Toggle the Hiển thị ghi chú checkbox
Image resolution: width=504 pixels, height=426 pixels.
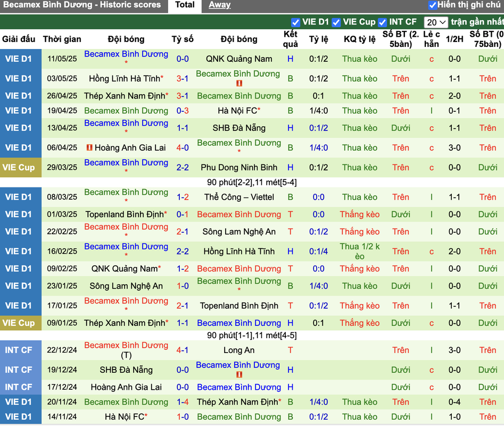click(433, 5)
